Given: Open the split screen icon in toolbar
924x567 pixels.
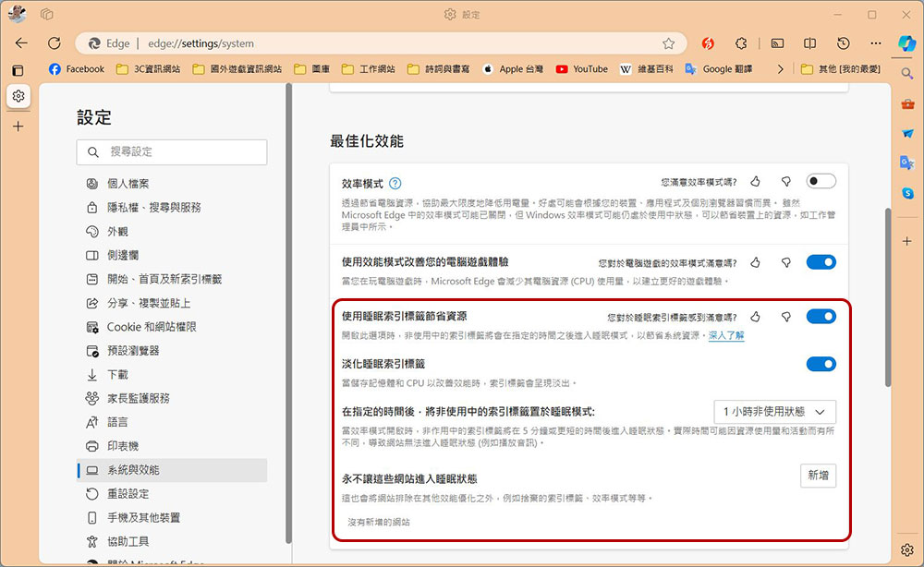Looking at the screenshot, I should click(x=810, y=43).
